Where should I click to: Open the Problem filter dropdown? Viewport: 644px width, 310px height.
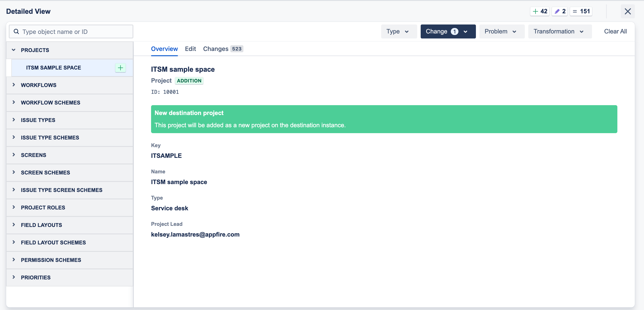point(502,31)
